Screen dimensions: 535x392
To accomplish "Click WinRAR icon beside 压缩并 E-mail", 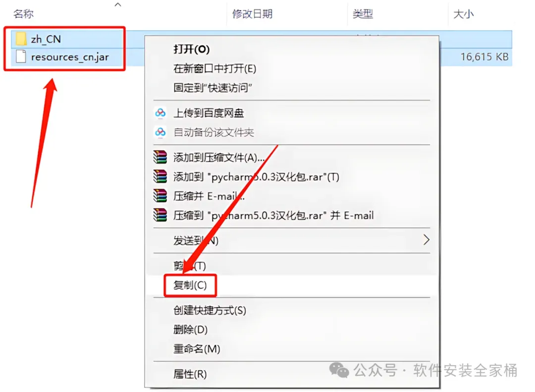I will tap(160, 196).
